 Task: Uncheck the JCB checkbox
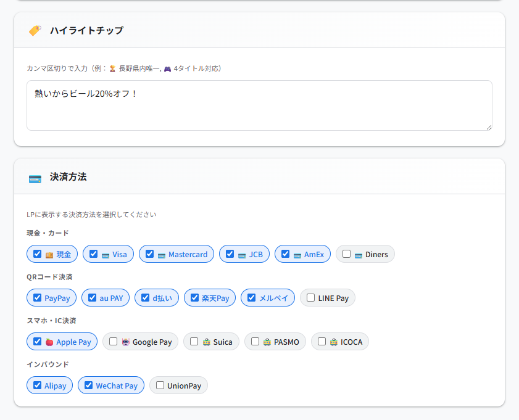coord(230,254)
